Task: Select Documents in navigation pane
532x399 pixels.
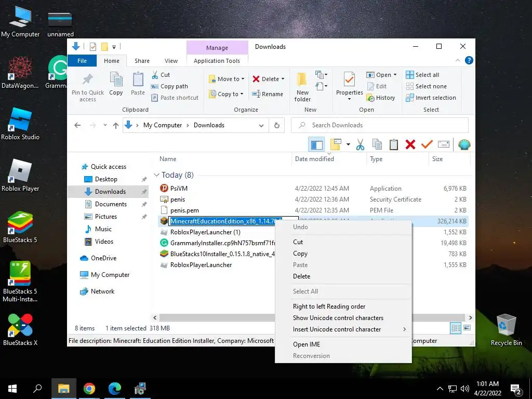Action: [x=111, y=204]
